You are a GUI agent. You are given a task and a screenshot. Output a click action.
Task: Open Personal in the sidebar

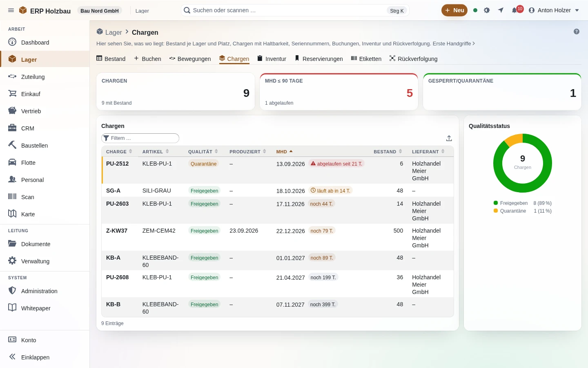(x=45, y=180)
